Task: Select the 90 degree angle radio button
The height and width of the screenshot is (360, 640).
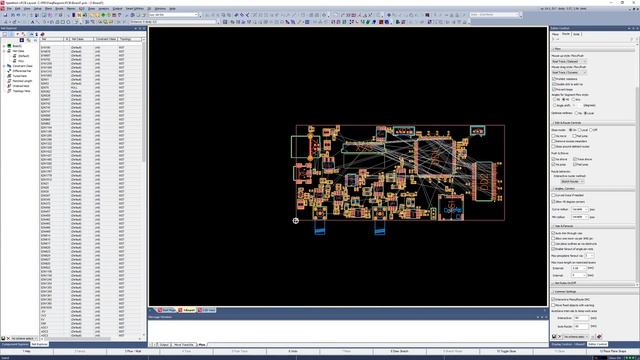Action: tap(555, 100)
